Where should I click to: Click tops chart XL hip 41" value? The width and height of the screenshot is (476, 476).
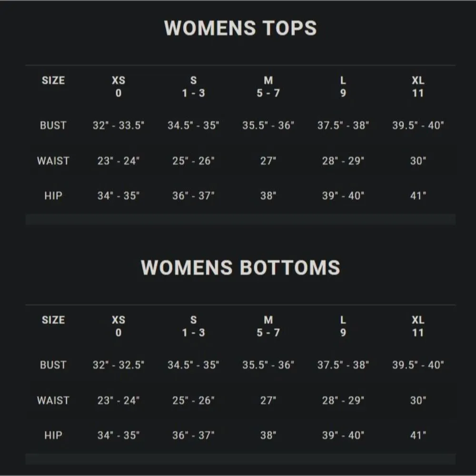point(418,196)
